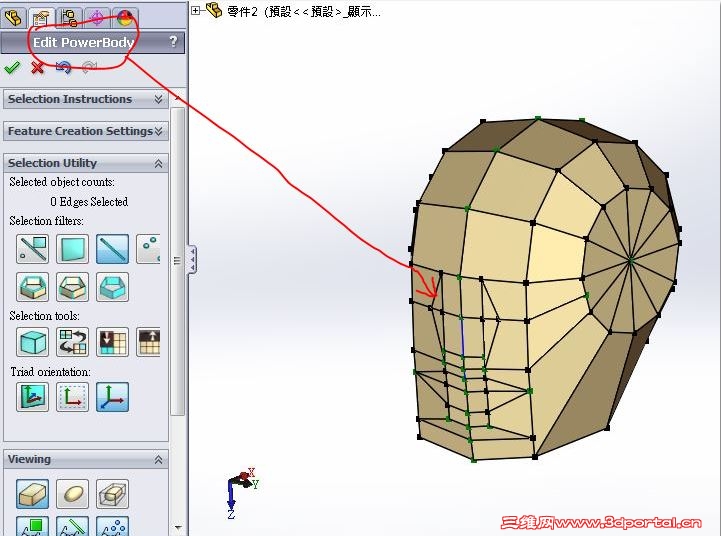Show the smooth ellipsoid view mode
This screenshot has width=721, height=536.
point(72,494)
